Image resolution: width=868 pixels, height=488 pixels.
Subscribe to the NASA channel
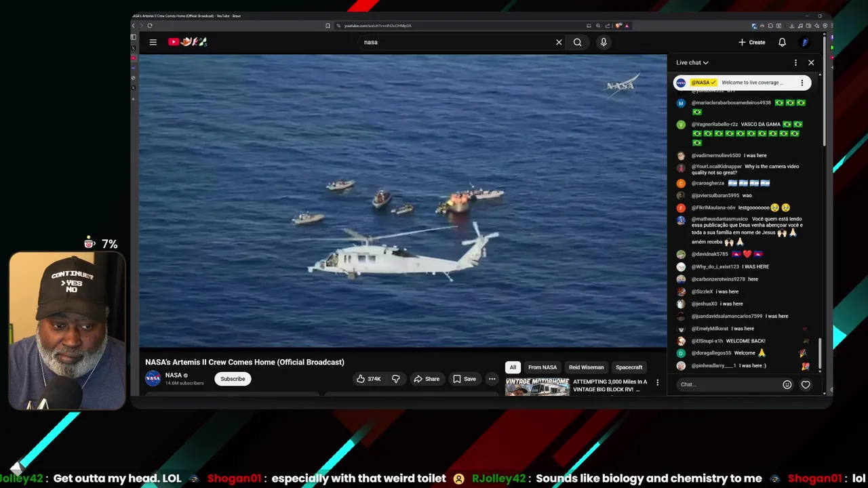233,379
